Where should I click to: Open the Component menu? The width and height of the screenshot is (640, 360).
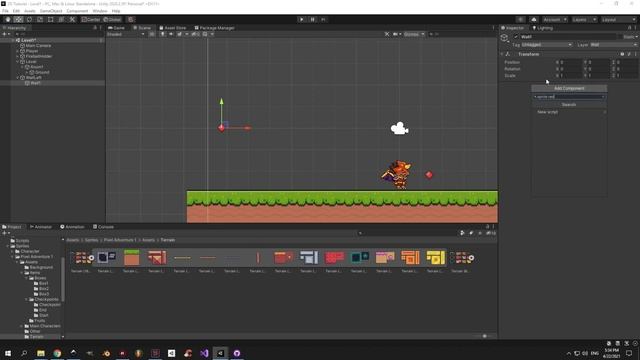pos(77,11)
